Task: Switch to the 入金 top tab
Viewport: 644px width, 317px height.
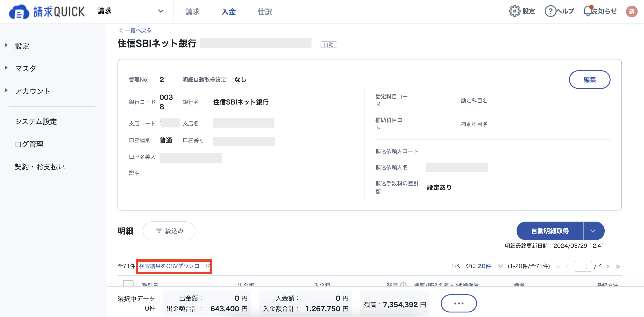Action: 228,12
